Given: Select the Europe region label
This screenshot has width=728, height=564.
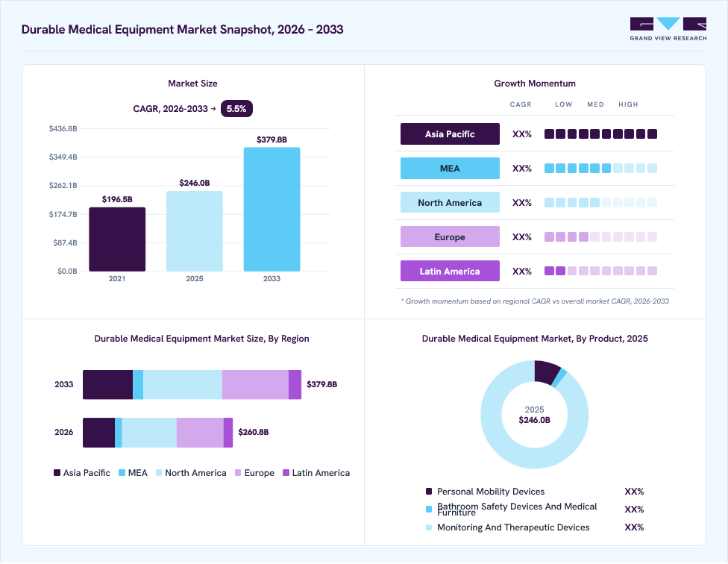Looking at the screenshot, I should coord(450,237).
